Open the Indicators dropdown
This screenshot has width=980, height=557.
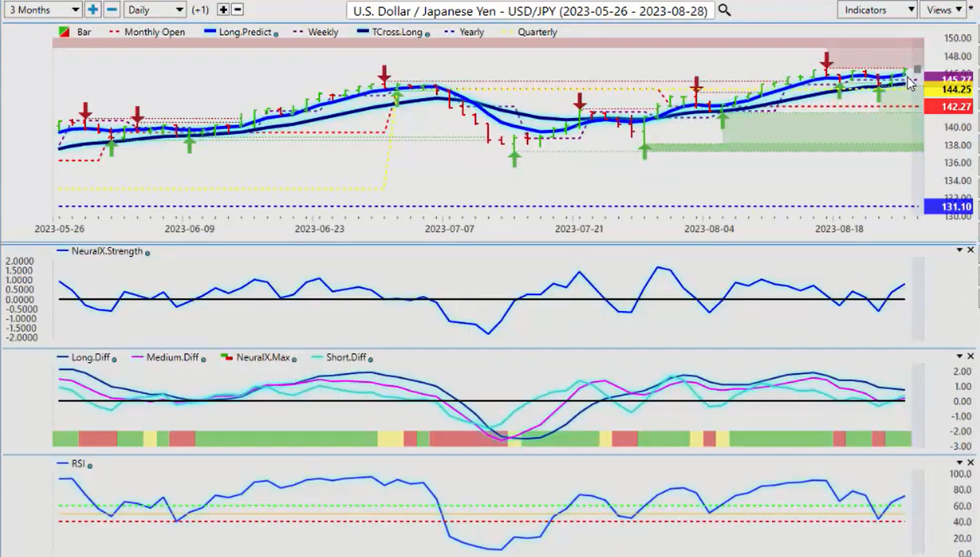pyautogui.click(x=877, y=10)
